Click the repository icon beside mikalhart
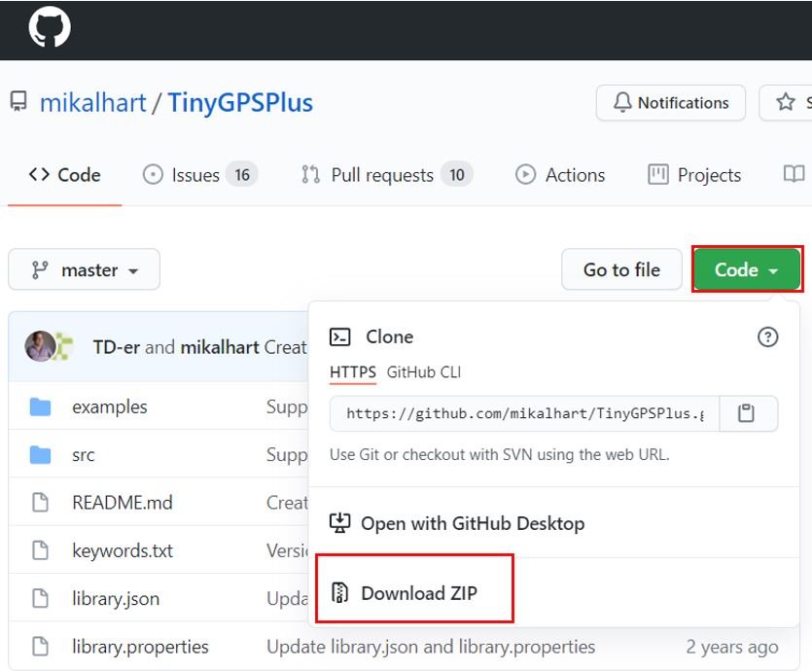The height and width of the screenshot is (671, 812). tap(18, 101)
